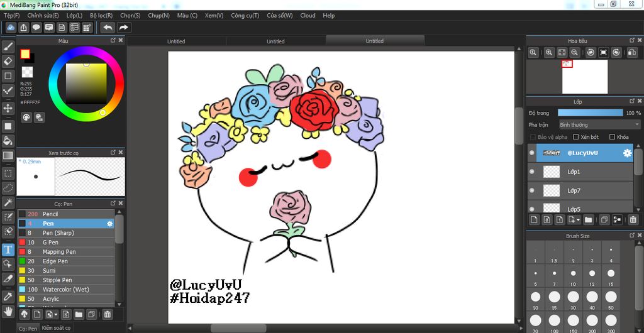
Task: Open the Lớp(L) menu
Action: tap(74, 16)
